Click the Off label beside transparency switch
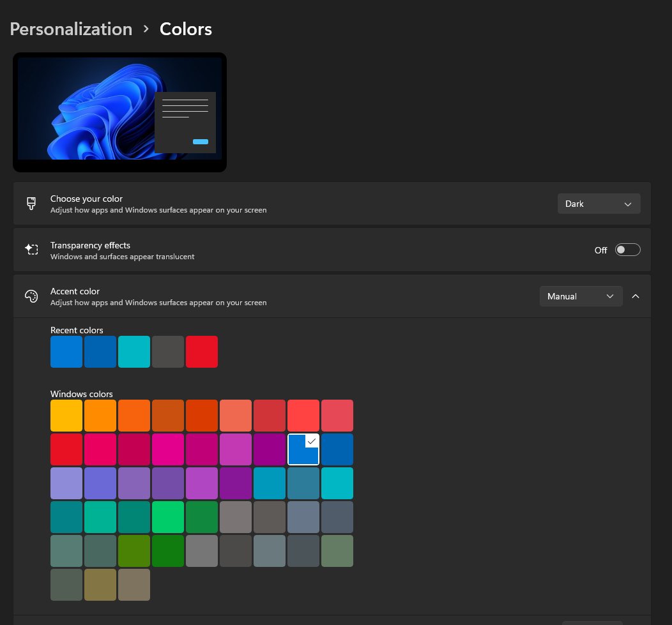The image size is (672, 625). tap(601, 250)
